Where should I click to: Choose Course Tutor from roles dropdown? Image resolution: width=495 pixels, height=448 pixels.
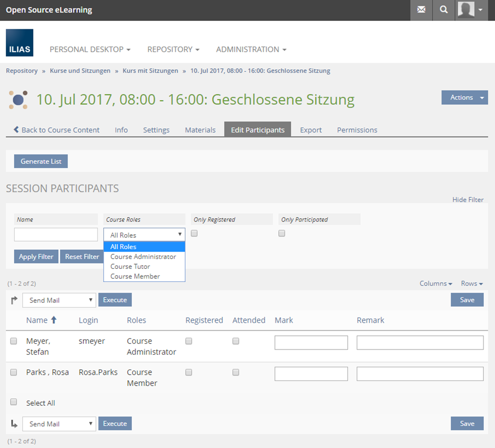pos(130,266)
